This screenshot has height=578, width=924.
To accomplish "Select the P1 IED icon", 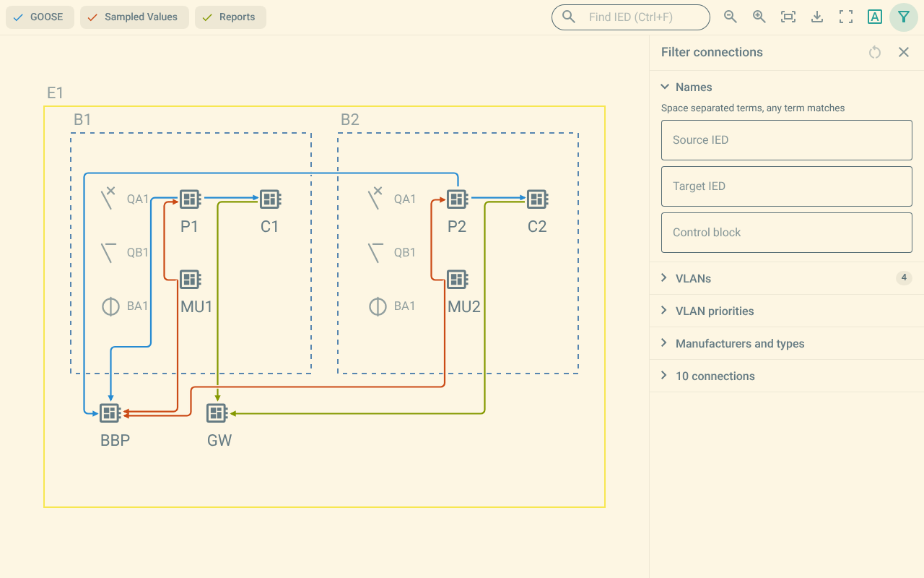I will pos(190,199).
